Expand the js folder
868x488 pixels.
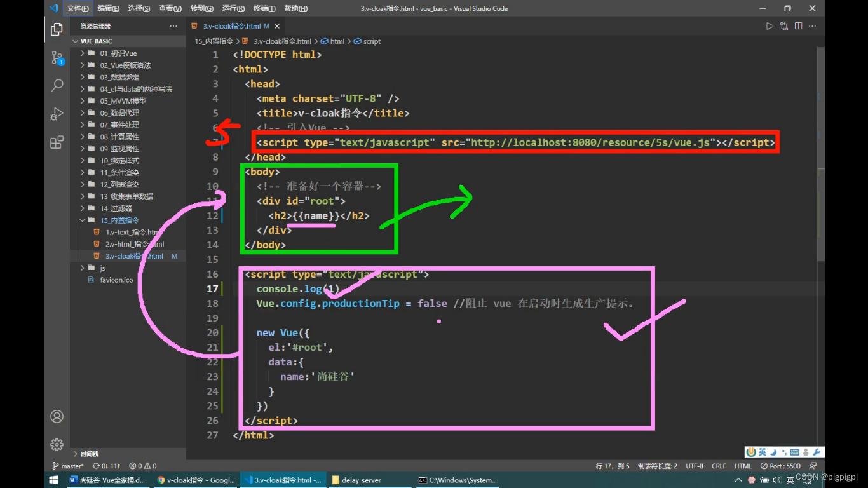tap(83, 268)
